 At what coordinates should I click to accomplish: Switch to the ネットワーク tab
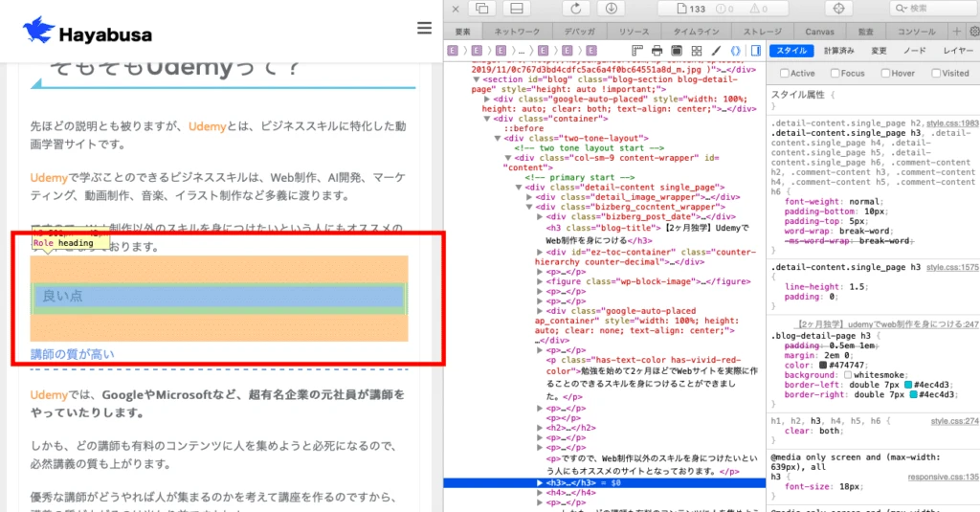(x=517, y=32)
